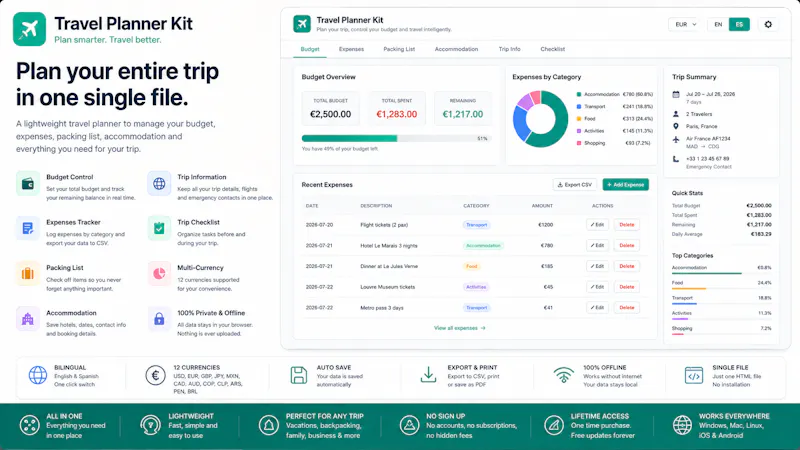Open settings via the gear icon

pyautogui.click(x=768, y=24)
